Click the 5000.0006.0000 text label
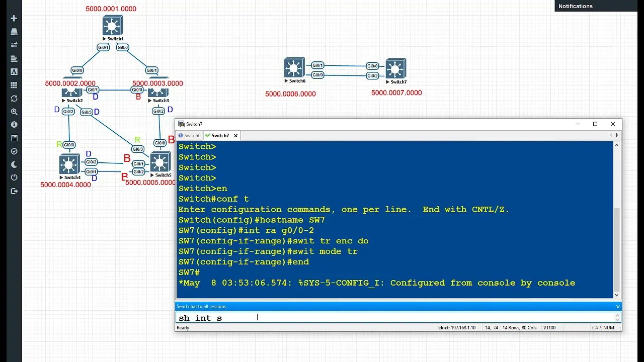 click(x=290, y=94)
